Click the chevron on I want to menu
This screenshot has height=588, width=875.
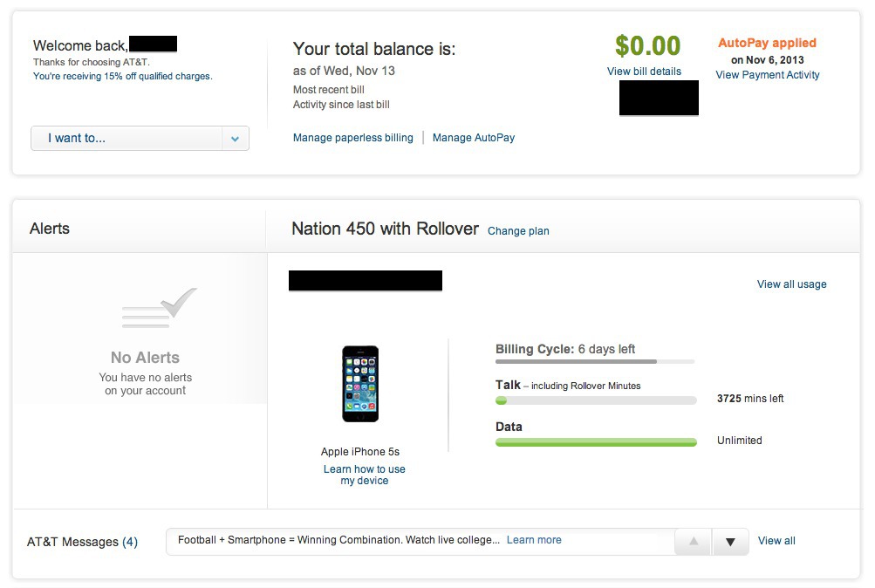(235, 139)
